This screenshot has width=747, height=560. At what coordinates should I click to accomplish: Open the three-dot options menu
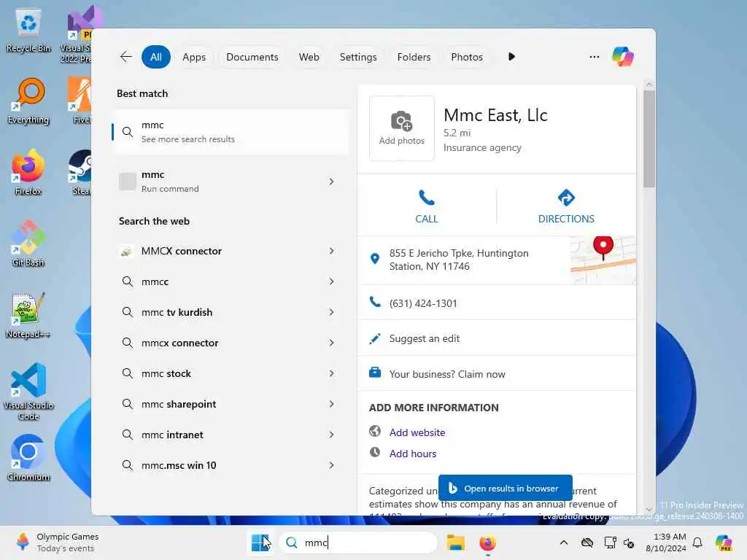coord(594,57)
